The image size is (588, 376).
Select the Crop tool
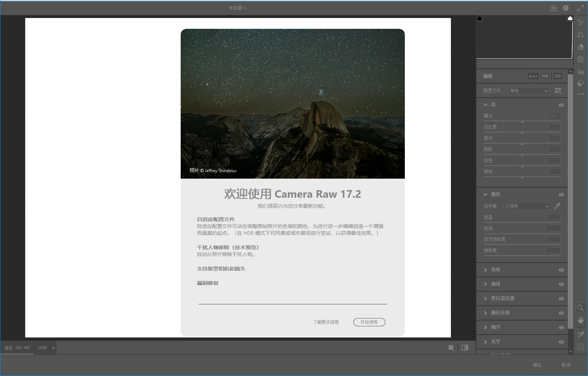(580, 35)
